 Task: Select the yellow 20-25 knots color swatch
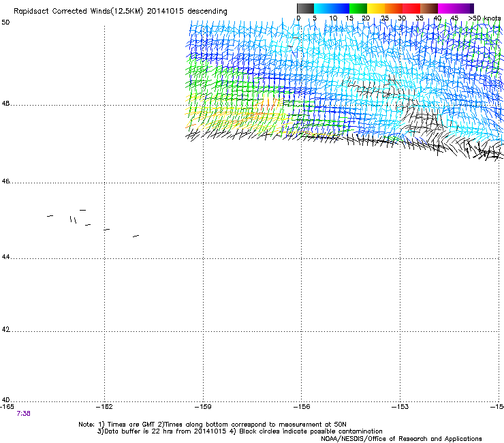coord(376,8)
